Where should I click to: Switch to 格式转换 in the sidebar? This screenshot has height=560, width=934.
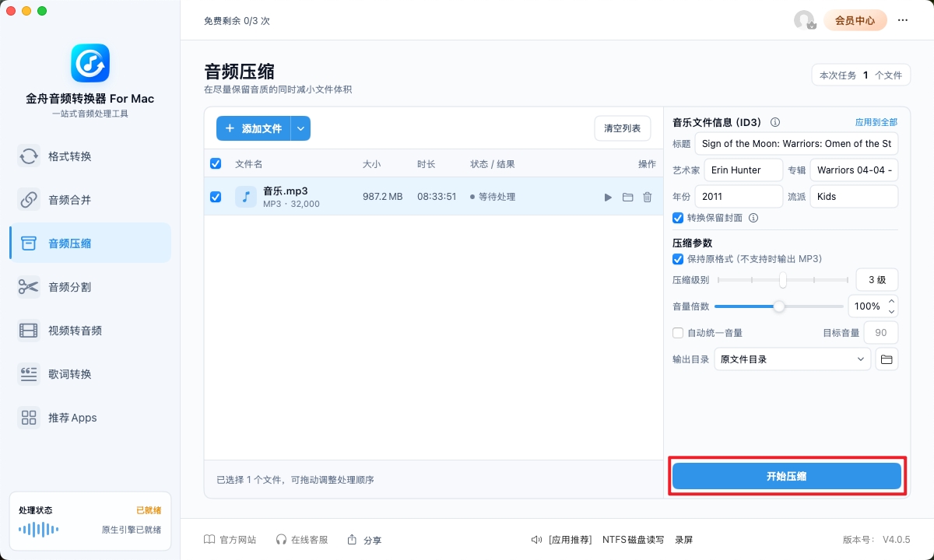[x=90, y=156]
